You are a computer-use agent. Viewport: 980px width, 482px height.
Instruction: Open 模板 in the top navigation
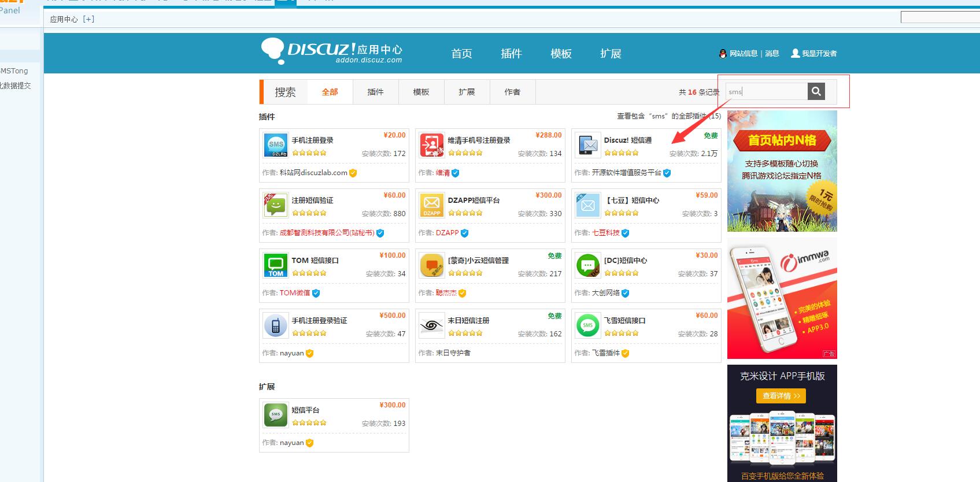pyautogui.click(x=561, y=54)
